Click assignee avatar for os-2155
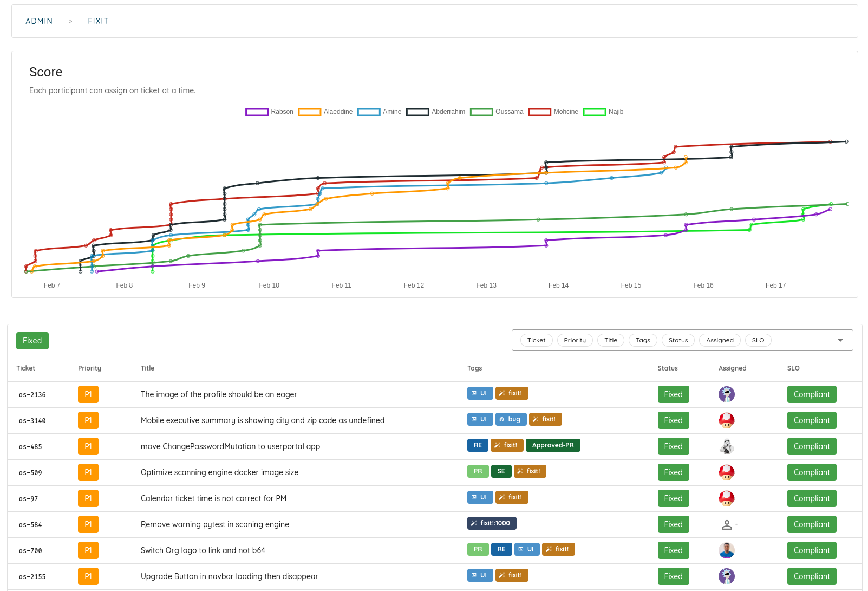Viewport: 868px width, 591px height. coord(726,576)
